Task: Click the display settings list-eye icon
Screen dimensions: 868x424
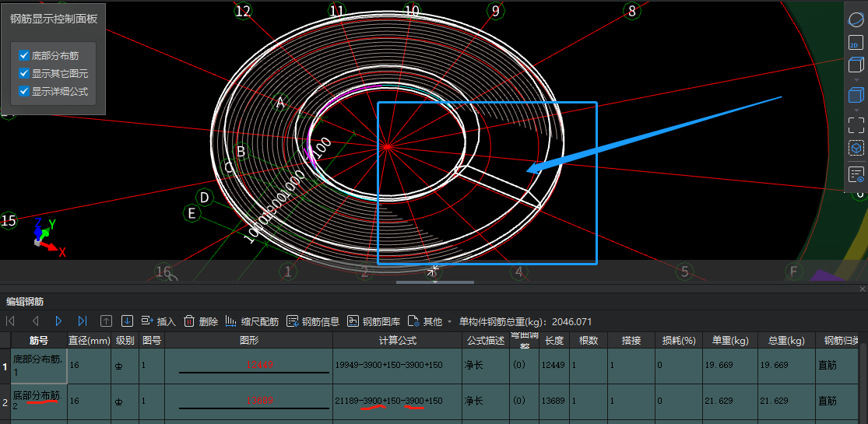Action: [856, 175]
